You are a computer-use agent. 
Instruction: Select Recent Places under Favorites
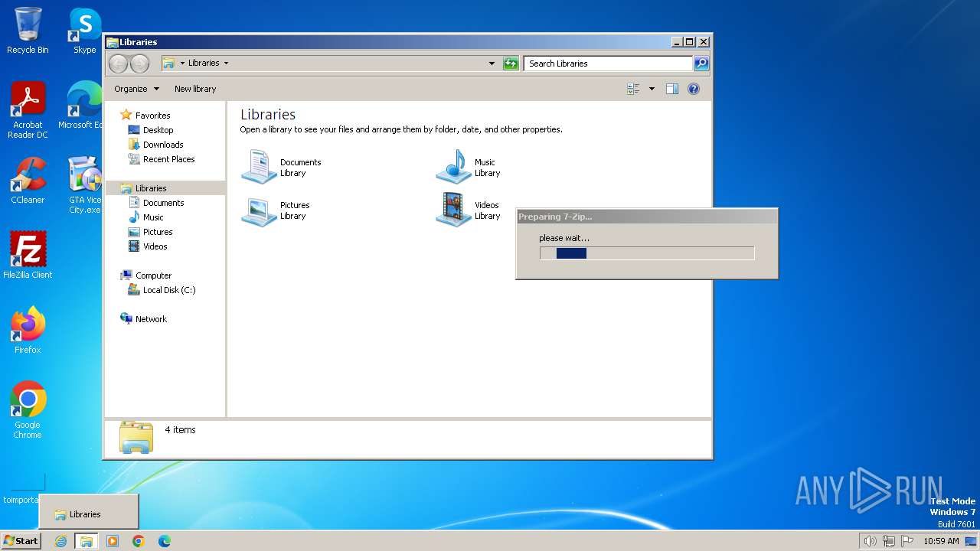click(x=168, y=159)
